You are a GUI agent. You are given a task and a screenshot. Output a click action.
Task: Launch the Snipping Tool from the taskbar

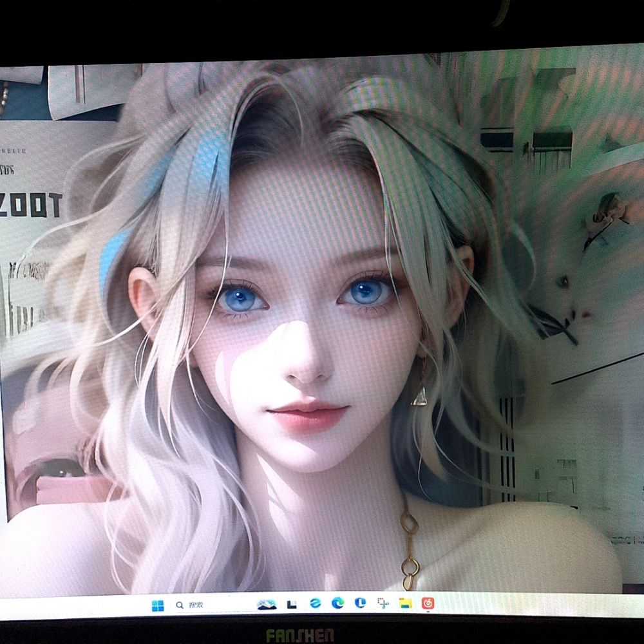click(x=383, y=603)
